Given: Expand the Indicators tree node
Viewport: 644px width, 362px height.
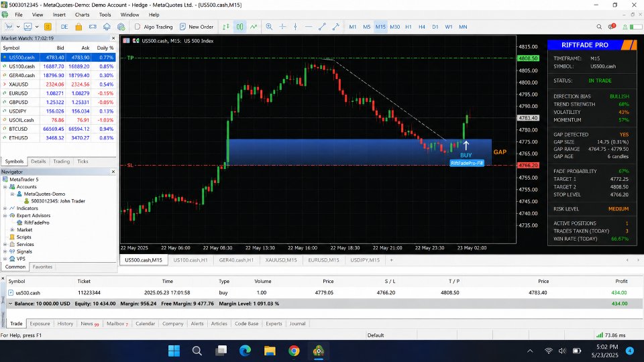Looking at the screenshot, I should (5, 208).
